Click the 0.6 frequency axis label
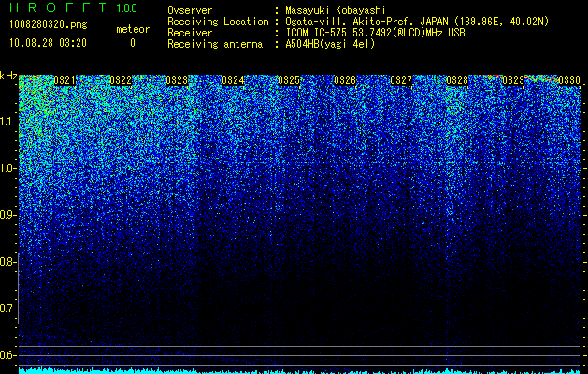The height and width of the screenshot is (374, 588). click(7, 355)
